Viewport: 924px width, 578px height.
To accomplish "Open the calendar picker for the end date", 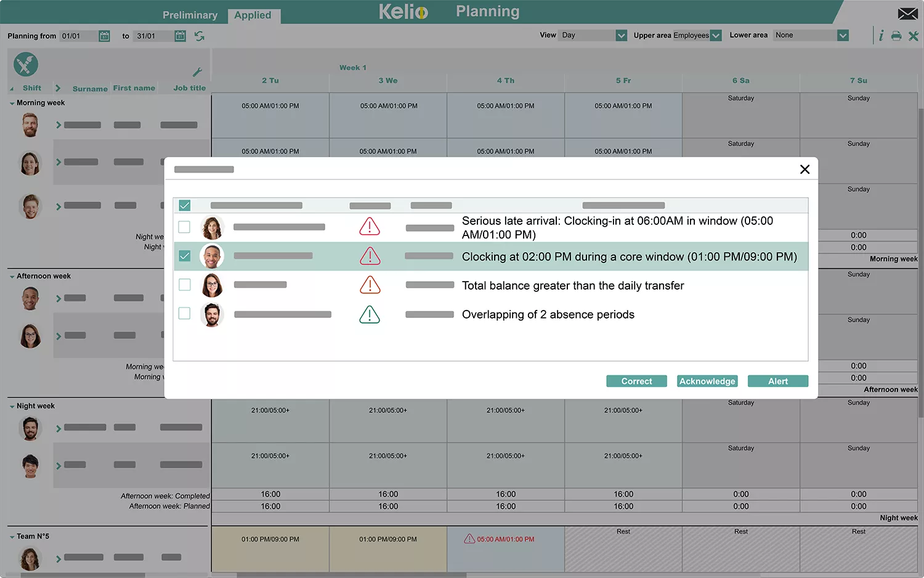I will 179,36.
